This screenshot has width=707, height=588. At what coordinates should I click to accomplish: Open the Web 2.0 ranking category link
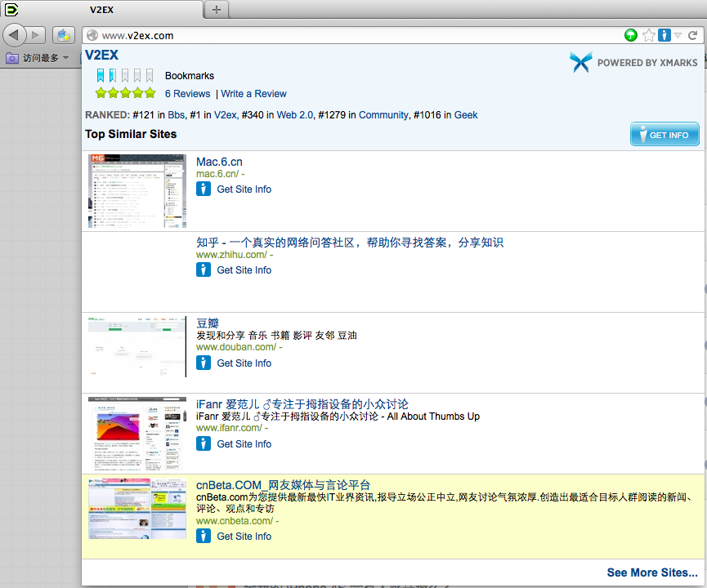(295, 115)
